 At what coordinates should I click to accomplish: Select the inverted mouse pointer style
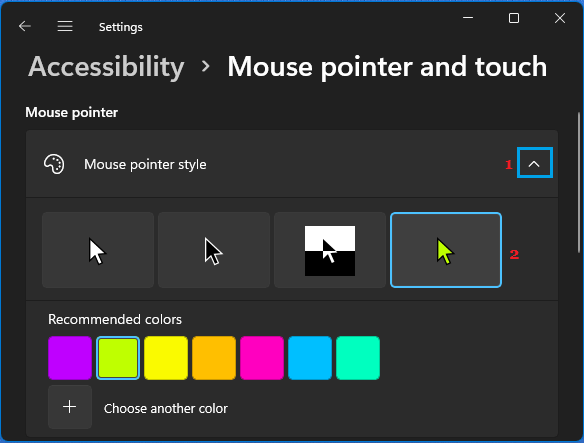tap(330, 250)
